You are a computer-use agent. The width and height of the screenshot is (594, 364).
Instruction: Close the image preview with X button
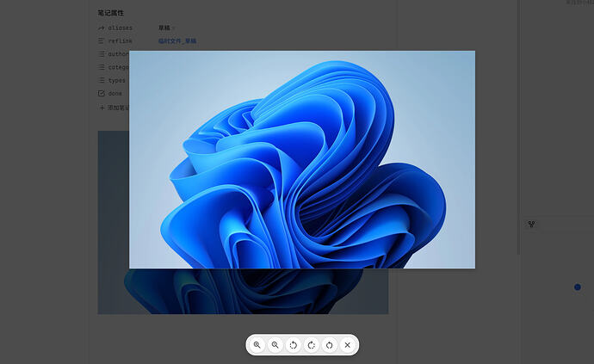tap(348, 345)
